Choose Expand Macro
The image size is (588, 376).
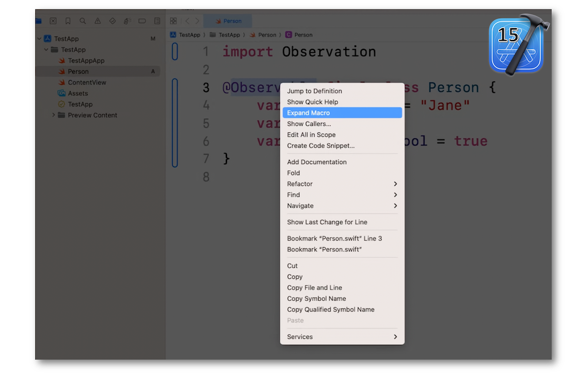point(342,112)
